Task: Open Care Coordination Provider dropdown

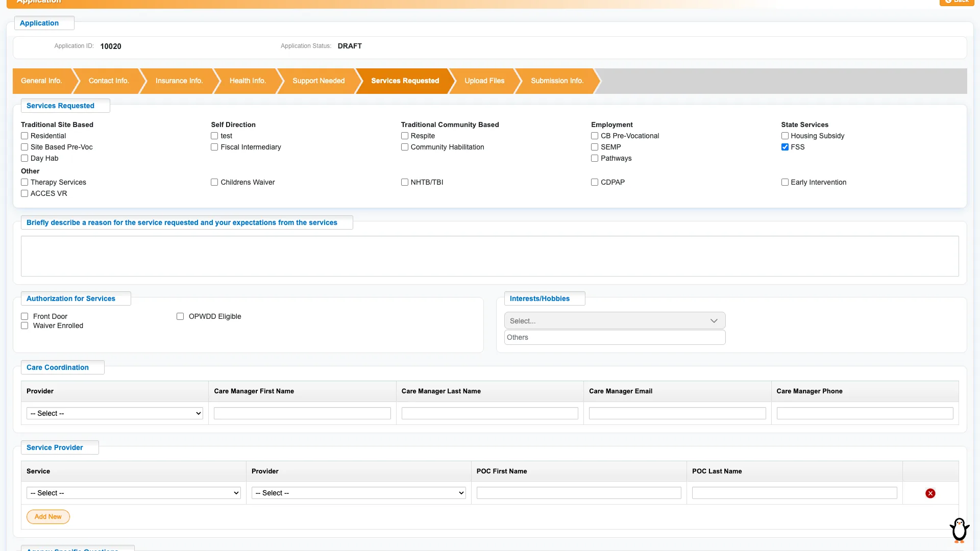Action: tap(115, 413)
